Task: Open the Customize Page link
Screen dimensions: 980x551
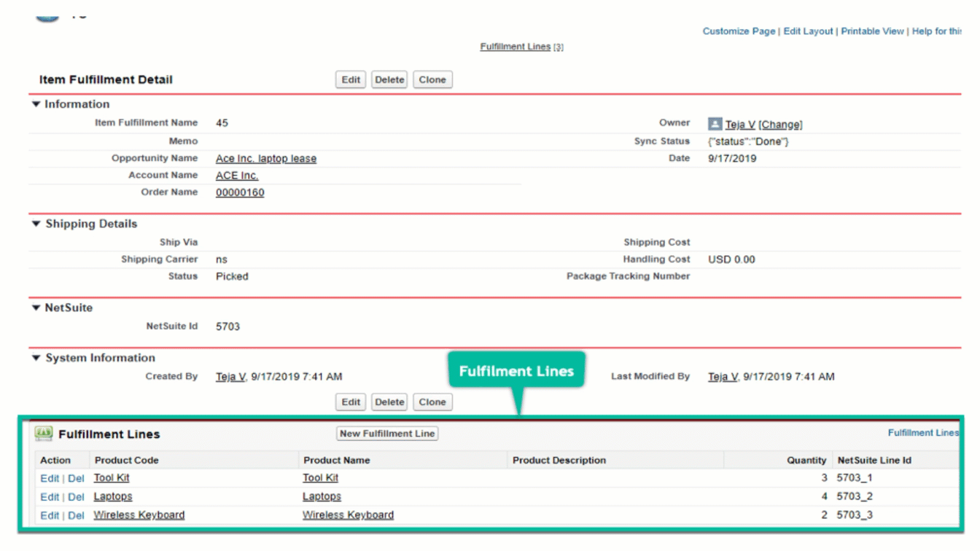Action: point(739,31)
